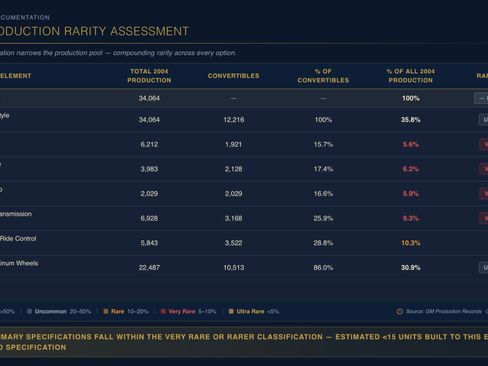Click the red '5.9%' value
This screenshot has width=488, height=366.
coord(410,194)
